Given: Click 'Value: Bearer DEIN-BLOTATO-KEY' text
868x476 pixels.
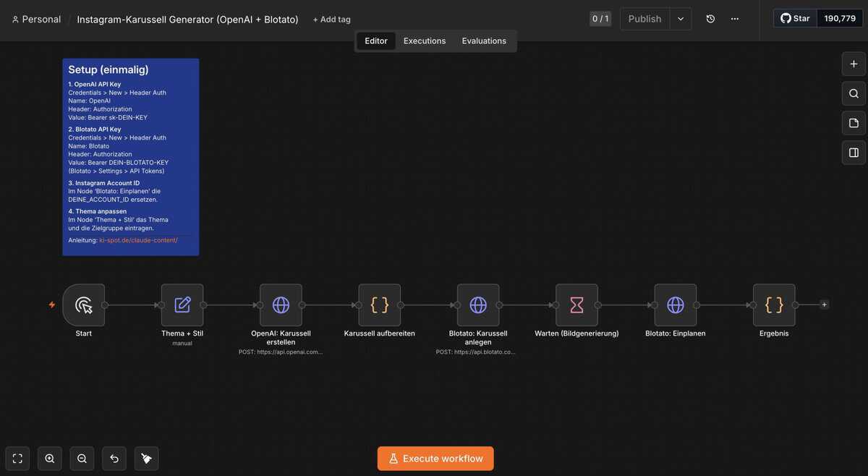Looking at the screenshot, I should coord(119,163).
